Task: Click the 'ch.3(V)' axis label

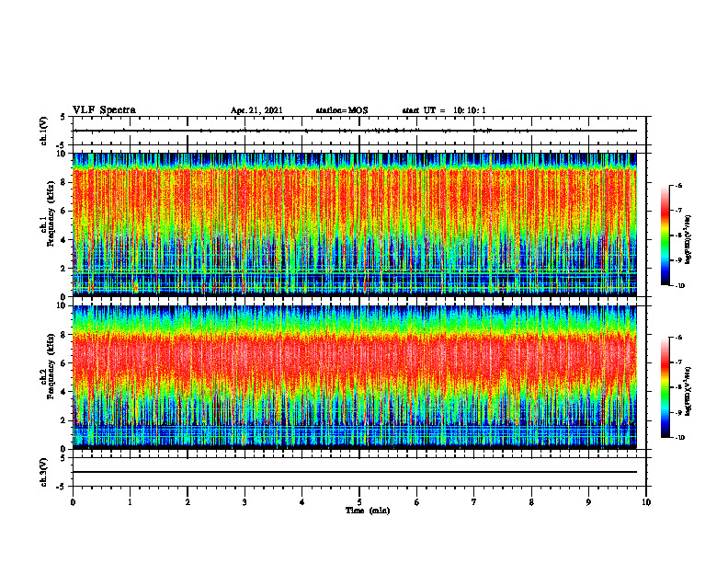Action: (44, 473)
